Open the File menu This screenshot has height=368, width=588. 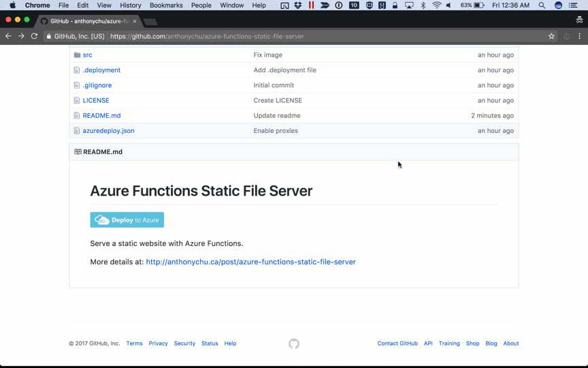pyautogui.click(x=63, y=5)
